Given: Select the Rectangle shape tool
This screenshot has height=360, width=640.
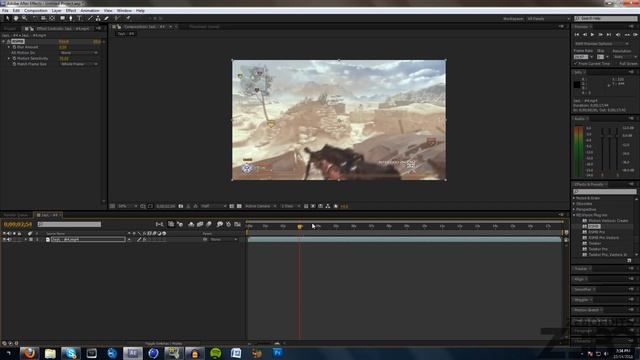Looking at the screenshot, I should point(62,18).
